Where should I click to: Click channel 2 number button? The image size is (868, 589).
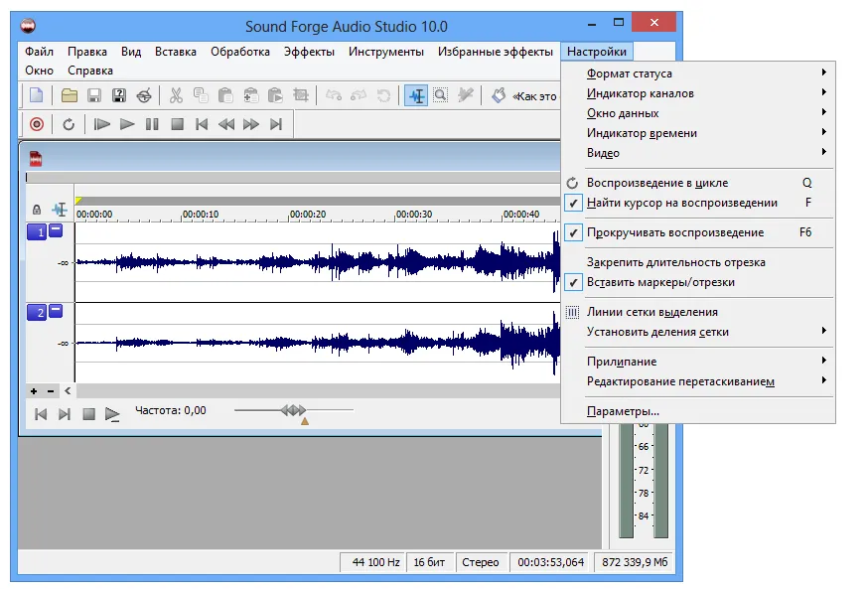(x=37, y=313)
